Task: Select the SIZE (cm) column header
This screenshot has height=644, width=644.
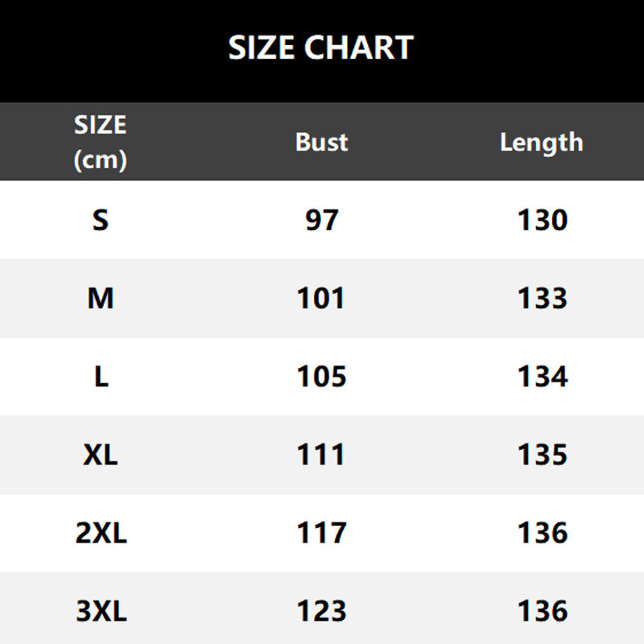Action: coord(101,142)
